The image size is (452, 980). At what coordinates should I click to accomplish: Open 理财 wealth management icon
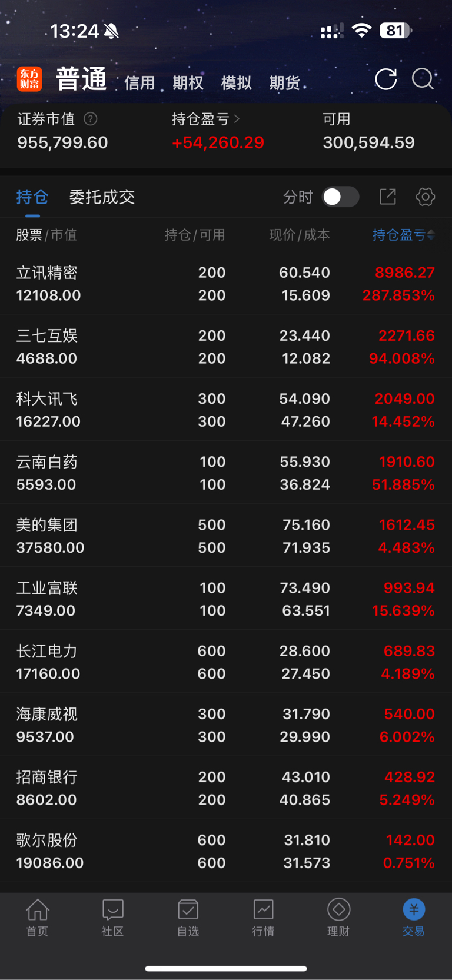tap(338, 917)
